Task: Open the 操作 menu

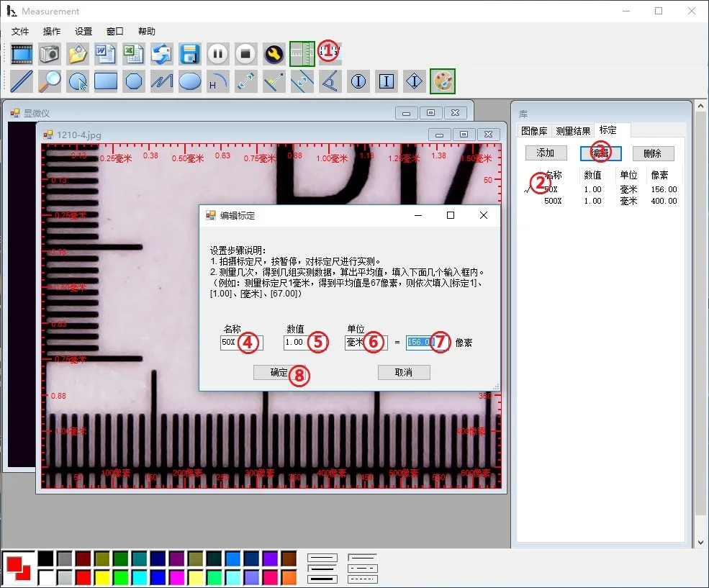Action: point(52,31)
